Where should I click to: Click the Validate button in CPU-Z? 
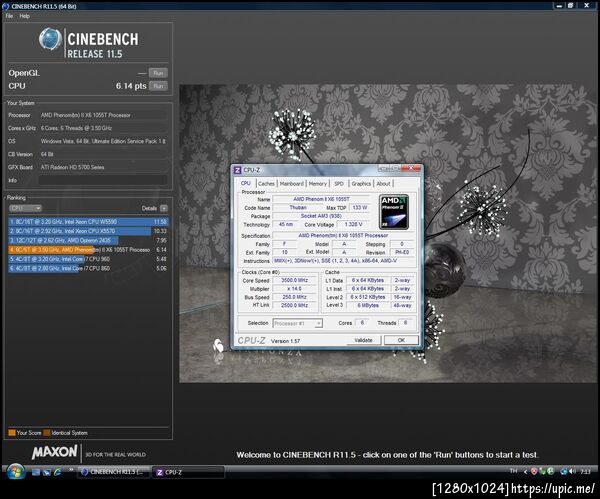click(x=364, y=340)
